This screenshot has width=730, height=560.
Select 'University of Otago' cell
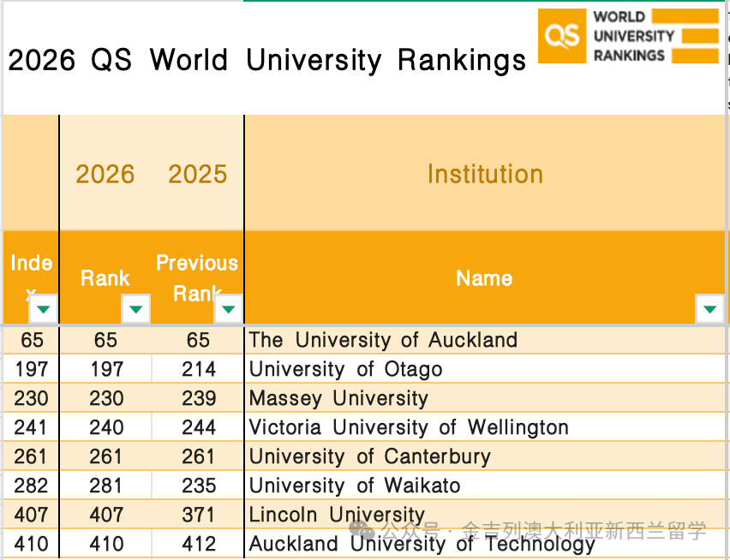pyautogui.click(x=485, y=369)
